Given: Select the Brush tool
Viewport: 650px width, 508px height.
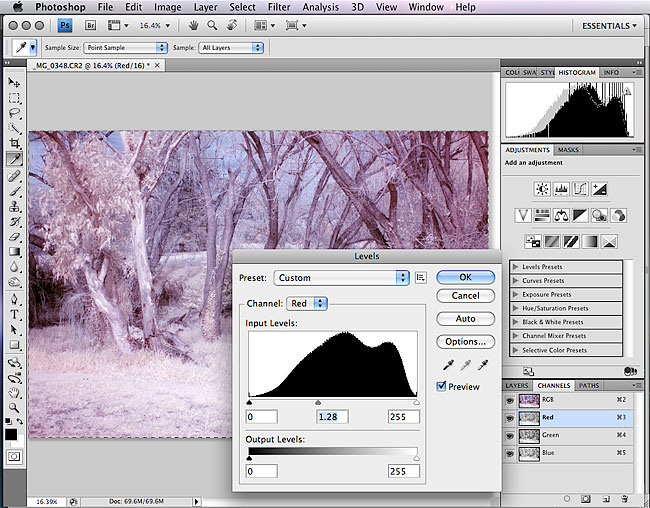Looking at the screenshot, I should [14, 192].
